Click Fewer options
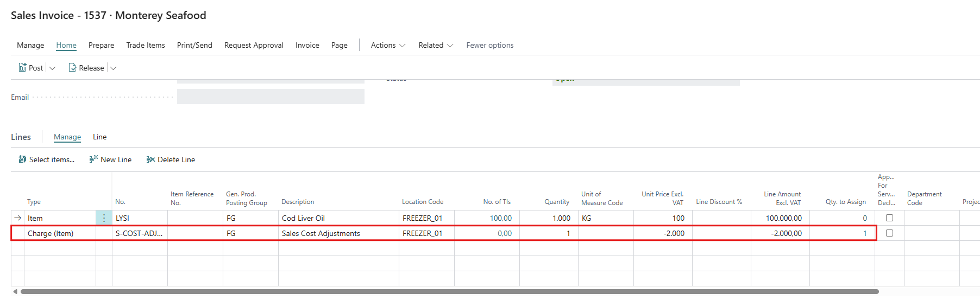The image size is (980, 300). click(x=489, y=45)
